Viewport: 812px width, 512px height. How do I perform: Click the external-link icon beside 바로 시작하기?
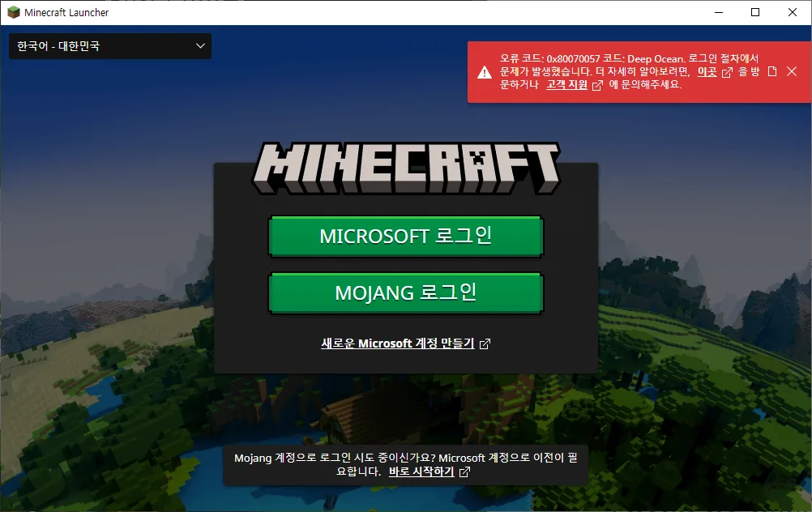point(464,472)
